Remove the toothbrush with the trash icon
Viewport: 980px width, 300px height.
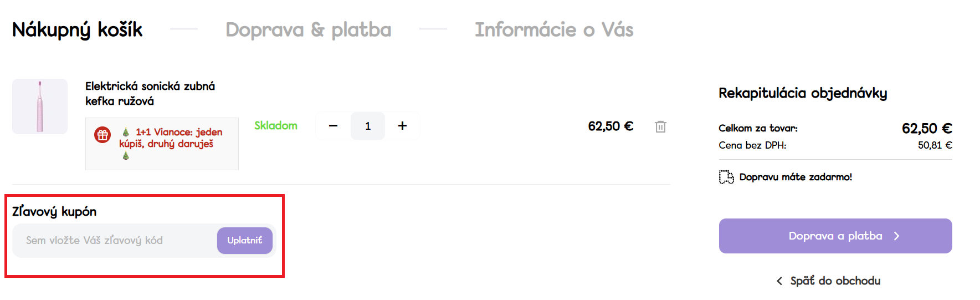[660, 127]
